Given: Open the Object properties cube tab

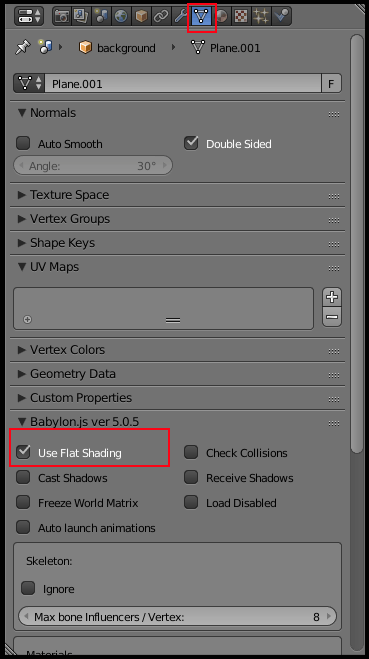Looking at the screenshot, I should click(141, 16).
